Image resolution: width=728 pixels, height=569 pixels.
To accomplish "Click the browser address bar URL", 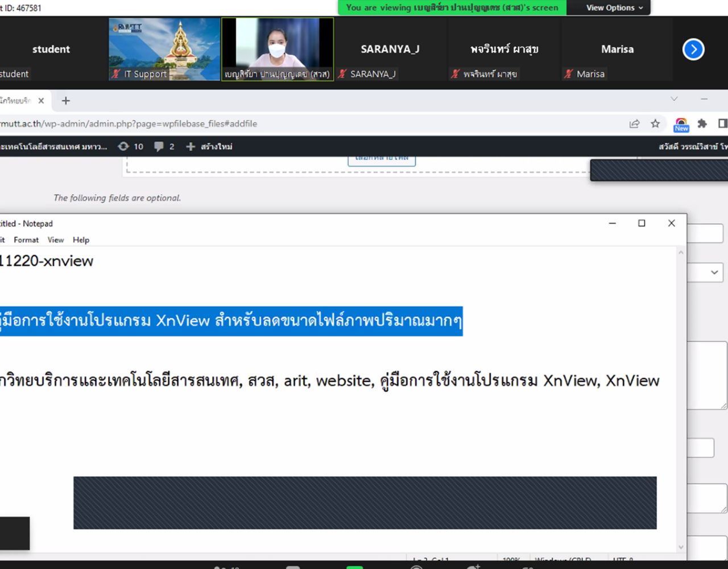I will [x=129, y=123].
